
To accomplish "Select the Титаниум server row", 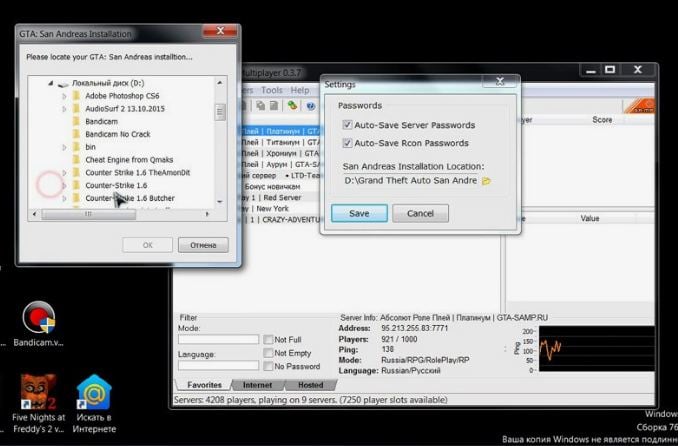I will click(280, 142).
